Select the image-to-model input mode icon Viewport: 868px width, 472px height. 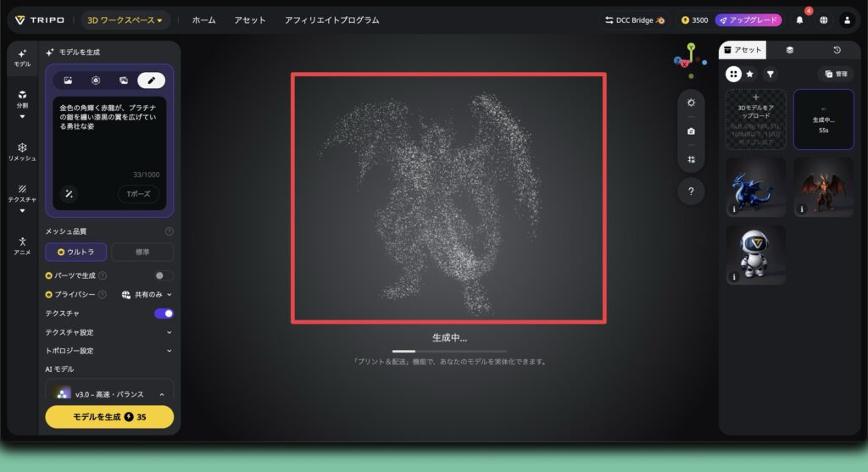tap(68, 81)
